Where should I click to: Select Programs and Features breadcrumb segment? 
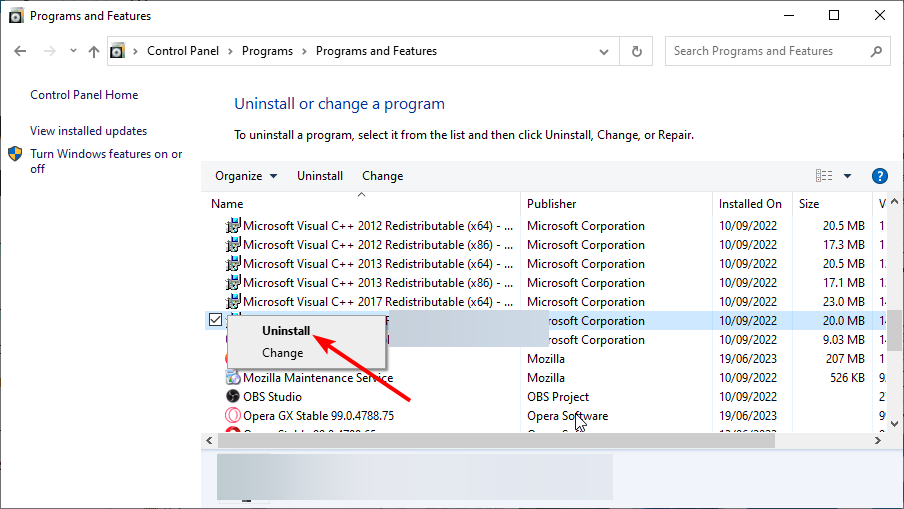coord(376,51)
